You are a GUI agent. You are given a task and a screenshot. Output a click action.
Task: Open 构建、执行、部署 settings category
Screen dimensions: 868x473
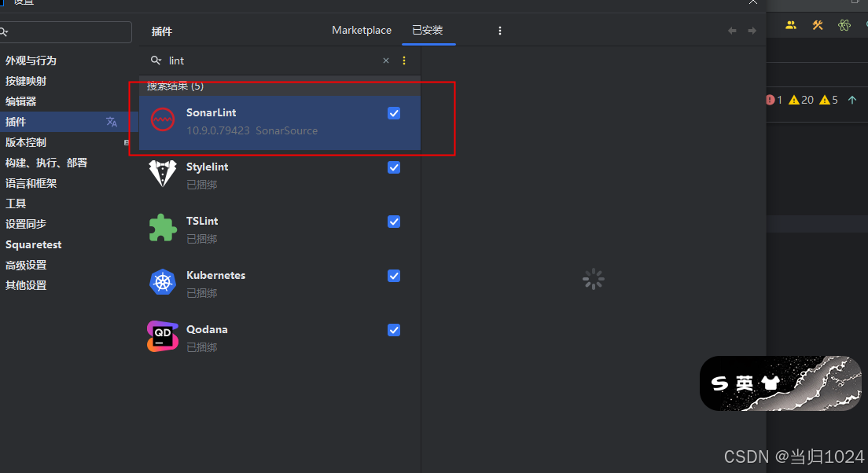[46, 163]
